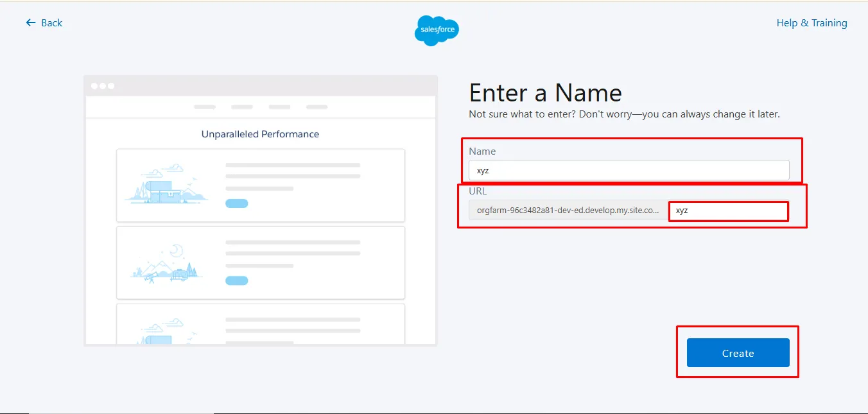
Task: Click the Create button
Action: pyautogui.click(x=738, y=353)
